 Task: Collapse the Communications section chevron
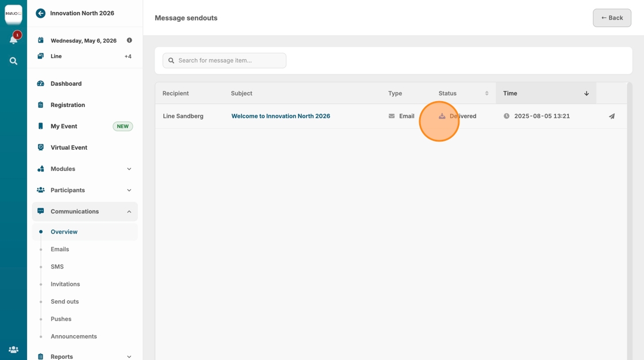(x=129, y=212)
